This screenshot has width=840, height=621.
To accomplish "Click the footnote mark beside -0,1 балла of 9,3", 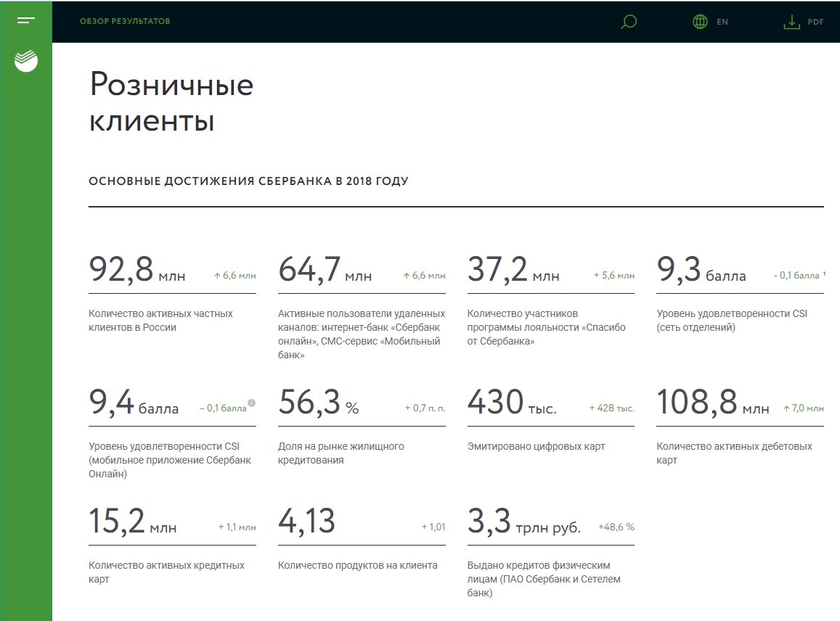I will tap(824, 274).
